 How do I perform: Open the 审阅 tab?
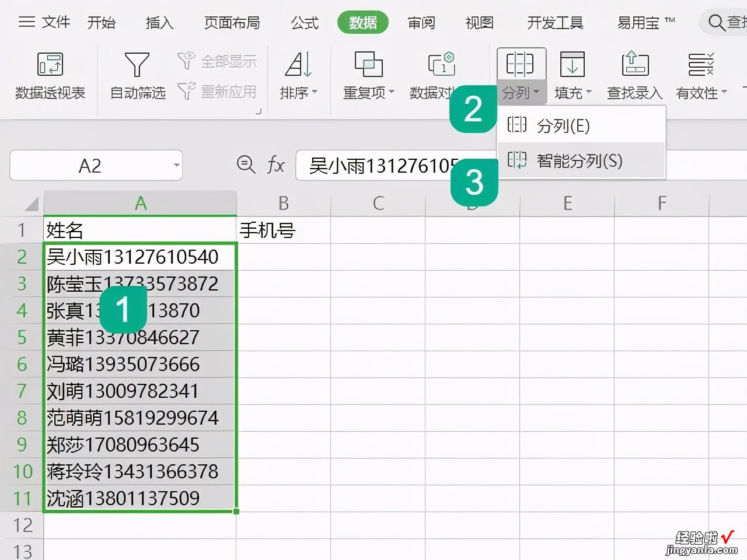point(421,23)
